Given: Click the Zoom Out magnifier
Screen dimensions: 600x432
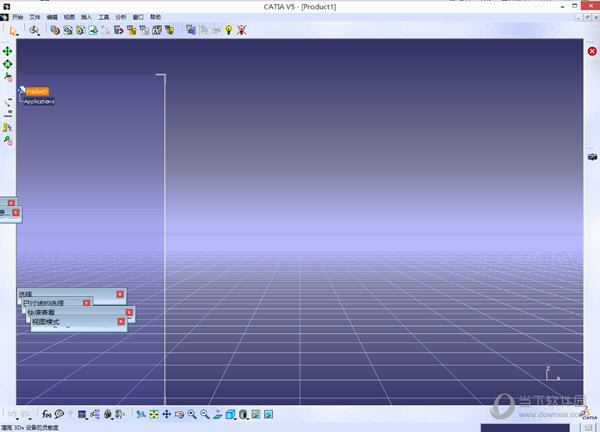Looking at the screenshot, I should click(205, 414).
